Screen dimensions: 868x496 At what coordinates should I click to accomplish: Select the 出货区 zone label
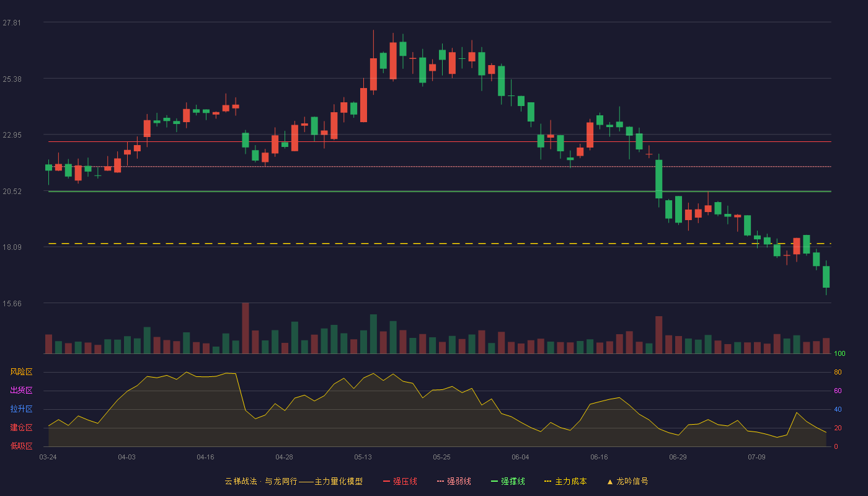point(21,391)
